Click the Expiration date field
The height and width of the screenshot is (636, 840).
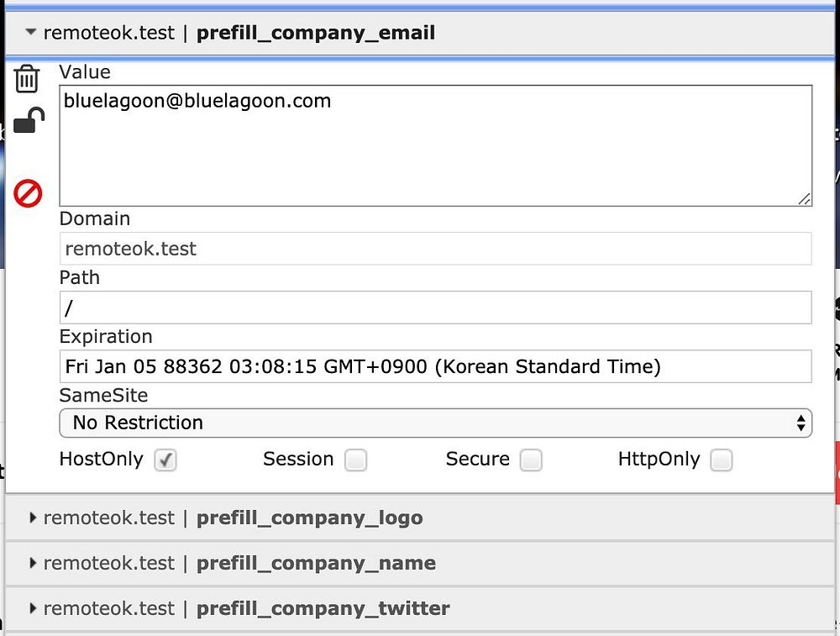(435, 366)
